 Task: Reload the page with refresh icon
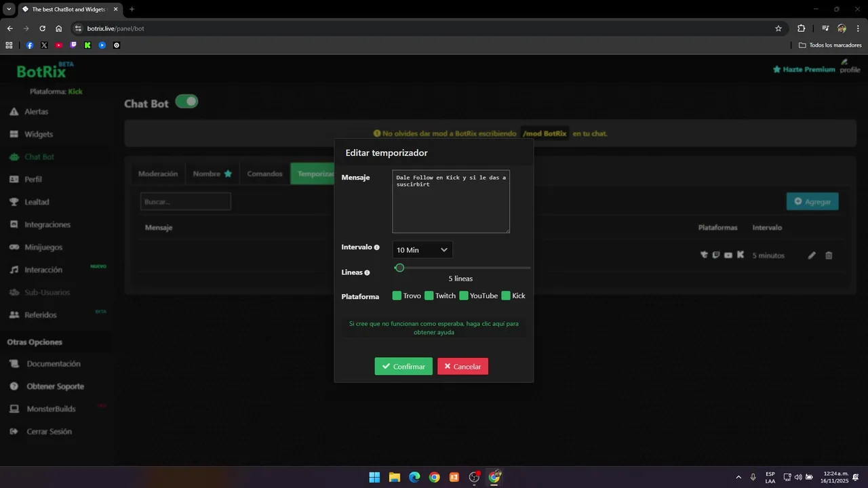(42, 28)
